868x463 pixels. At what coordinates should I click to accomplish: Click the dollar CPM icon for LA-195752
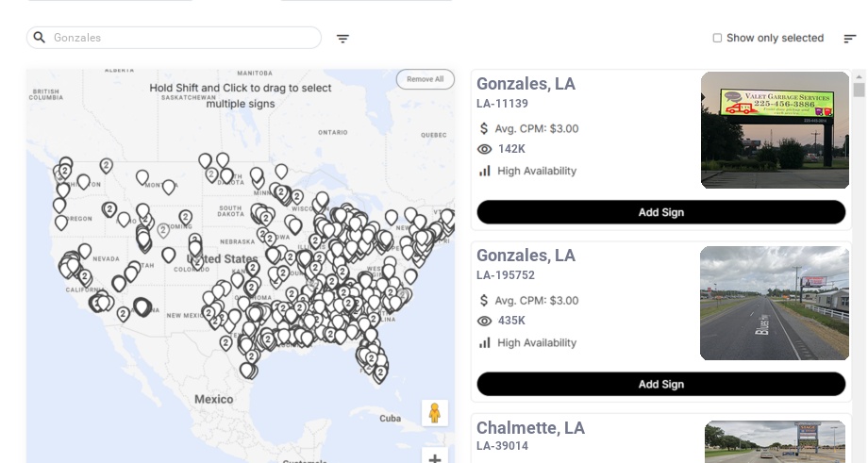pyautogui.click(x=485, y=300)
